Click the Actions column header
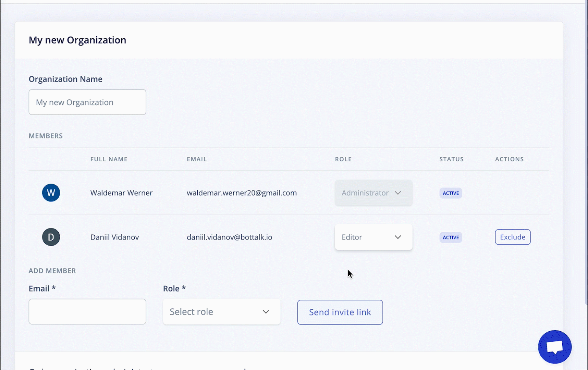The width and height of the screenshot is (588, 370). (509, 159)
